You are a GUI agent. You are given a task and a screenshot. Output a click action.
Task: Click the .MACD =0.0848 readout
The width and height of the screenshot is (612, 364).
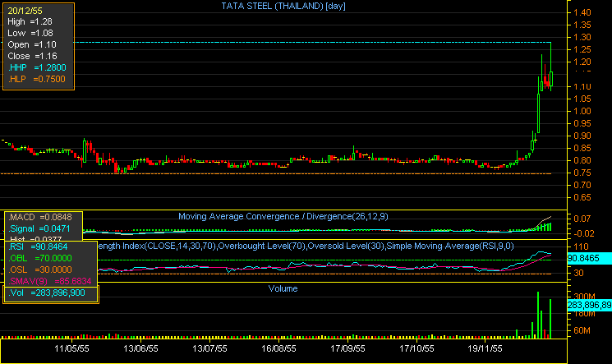tap(40, 217)
